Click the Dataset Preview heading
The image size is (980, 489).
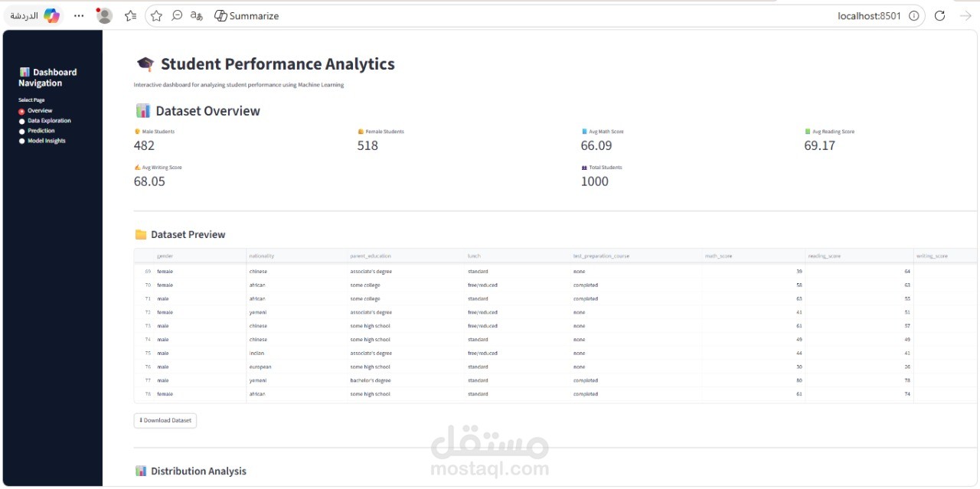coord(188,235)
